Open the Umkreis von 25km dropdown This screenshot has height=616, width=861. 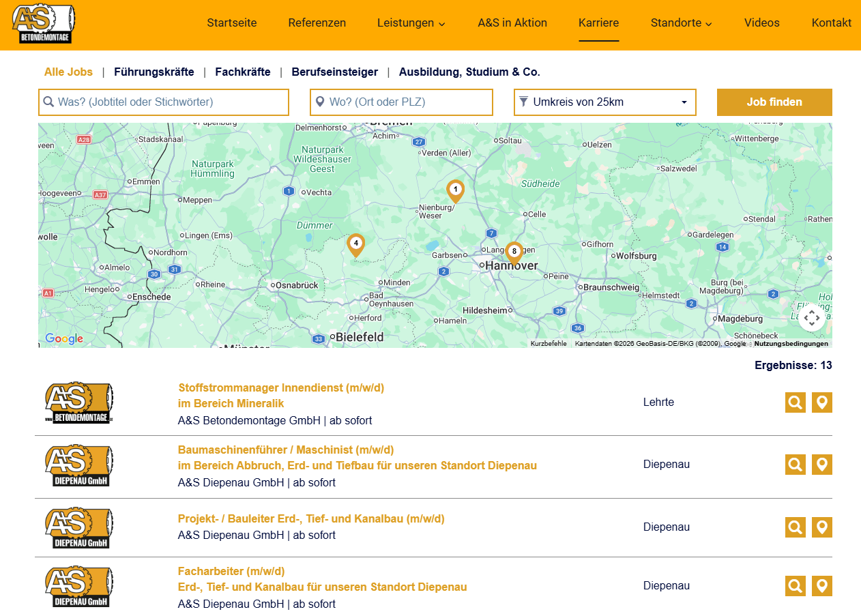(x=604, y=102)
